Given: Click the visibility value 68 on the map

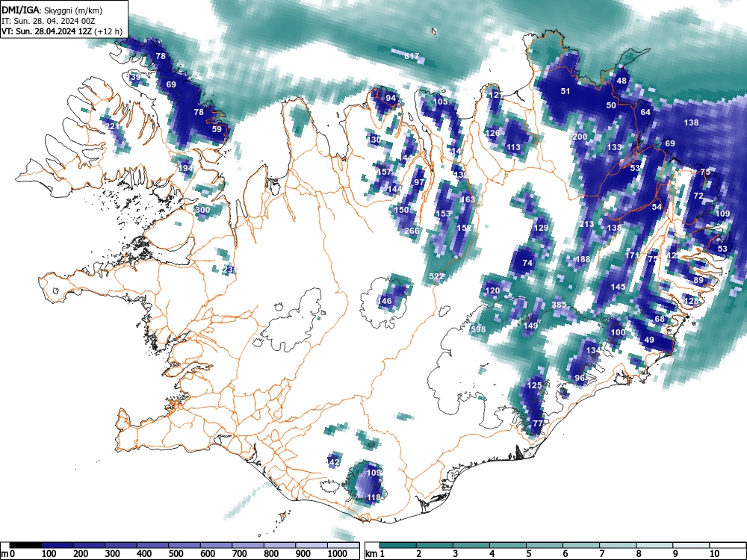Looking at the screenshot, I should coord(660,319).
